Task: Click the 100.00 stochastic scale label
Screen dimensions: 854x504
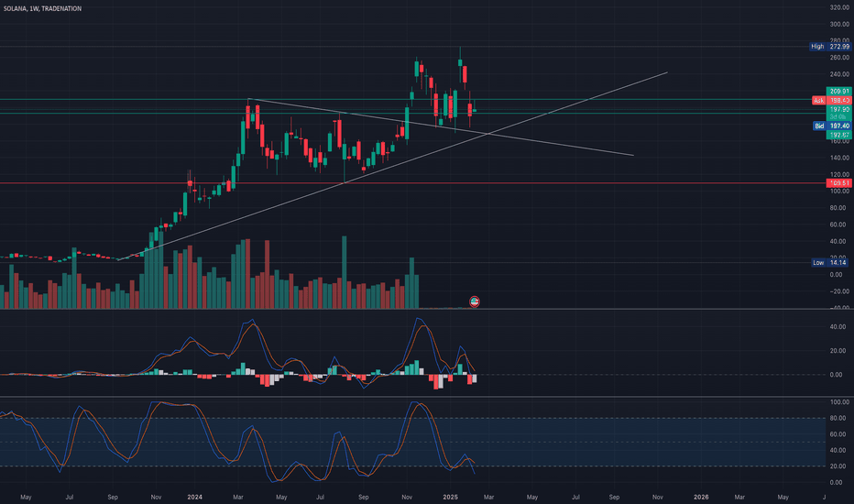Action: click(839, 402)
